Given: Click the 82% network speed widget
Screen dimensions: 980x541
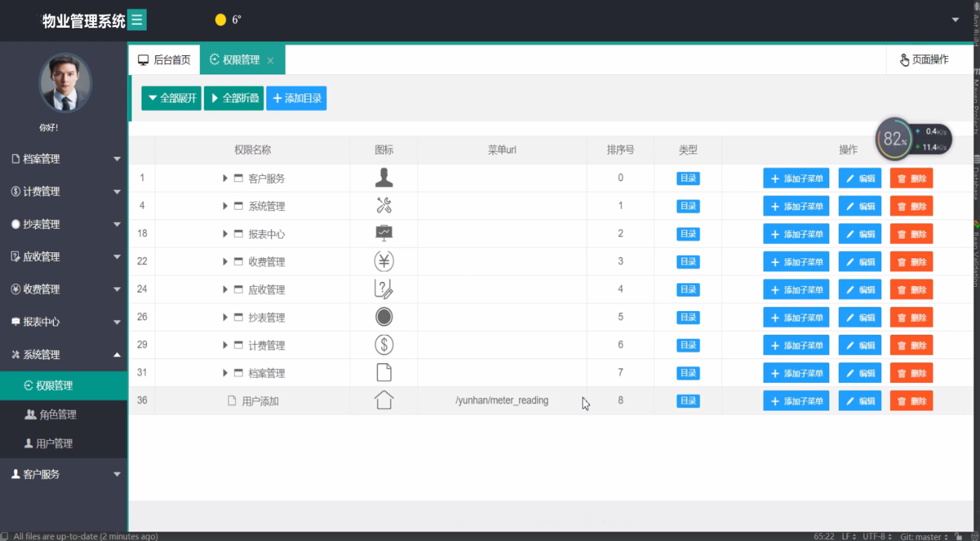Looking at the screenshot, I should coord(914,139).
